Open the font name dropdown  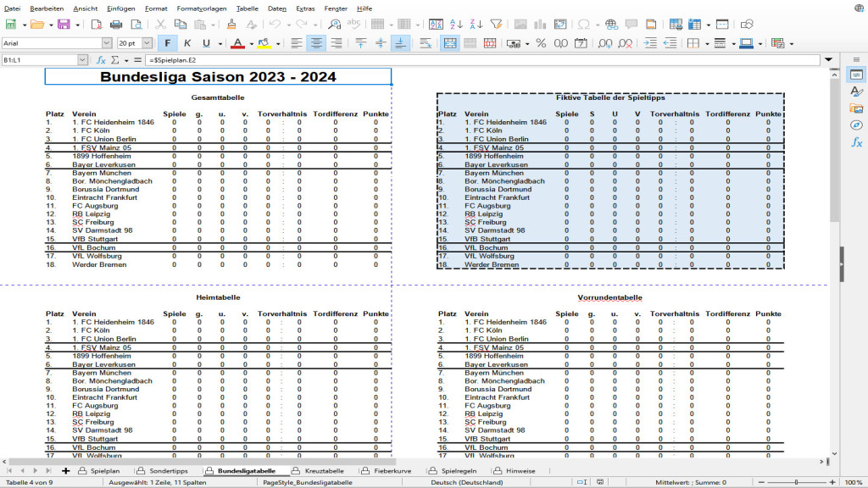(107, 44)
